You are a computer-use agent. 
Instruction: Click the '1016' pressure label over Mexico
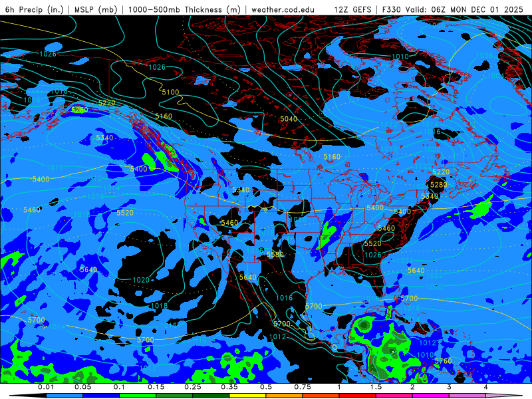(x=285, y=298)
